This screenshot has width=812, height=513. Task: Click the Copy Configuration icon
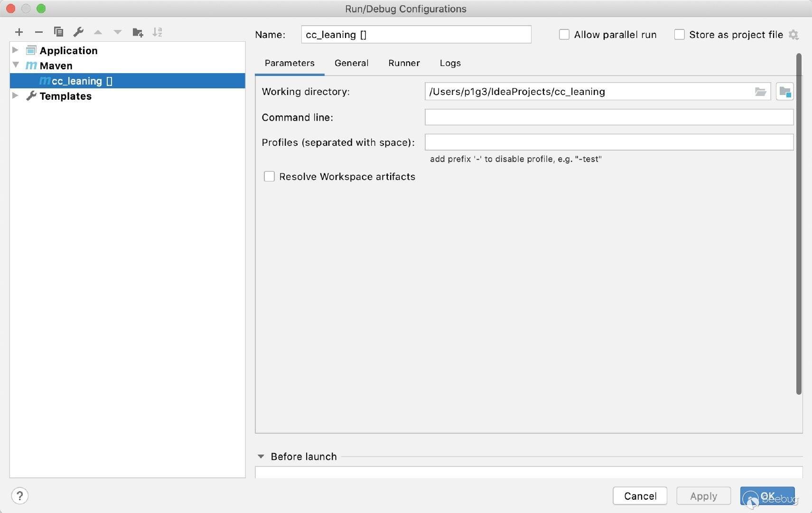click(x=59, y=32)
